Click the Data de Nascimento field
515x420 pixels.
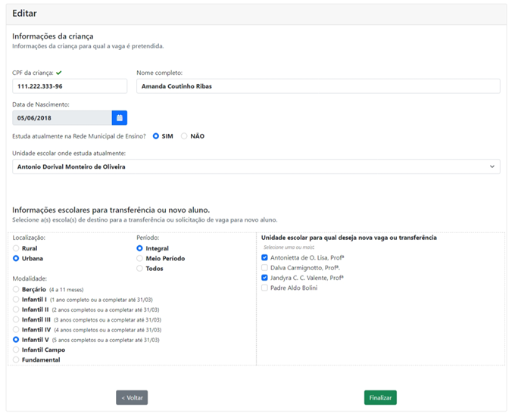pos(62,118)
